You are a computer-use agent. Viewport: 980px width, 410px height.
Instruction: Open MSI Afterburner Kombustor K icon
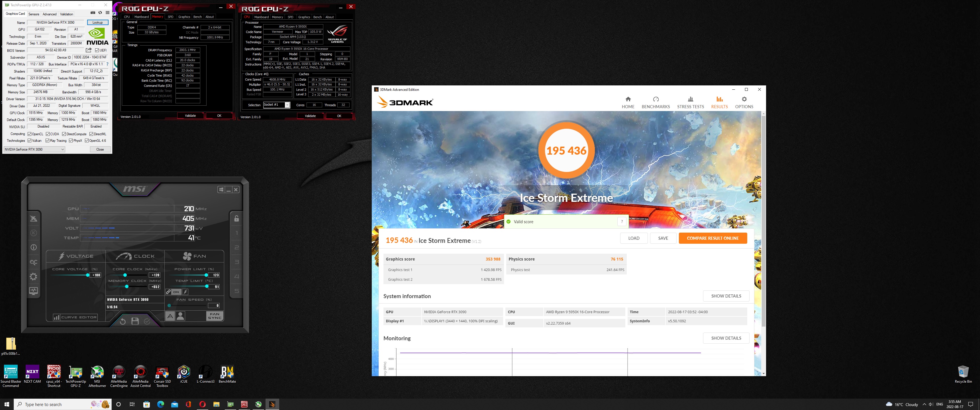tap(34, 233)
